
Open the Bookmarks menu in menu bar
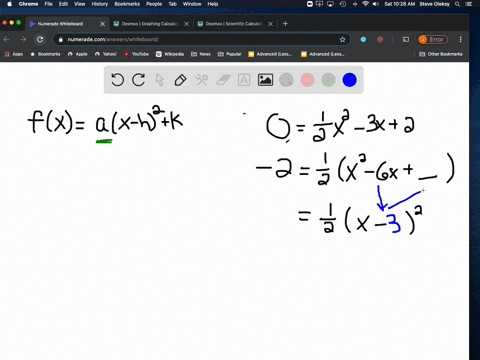tap(127, 4)
